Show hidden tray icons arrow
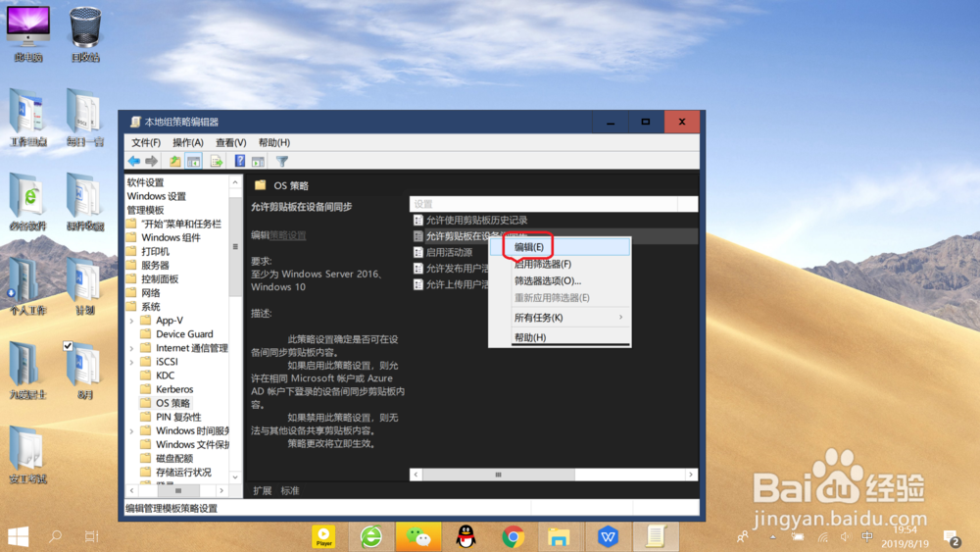The height and width of the screenshot is (552, 980). coord(773,536)
